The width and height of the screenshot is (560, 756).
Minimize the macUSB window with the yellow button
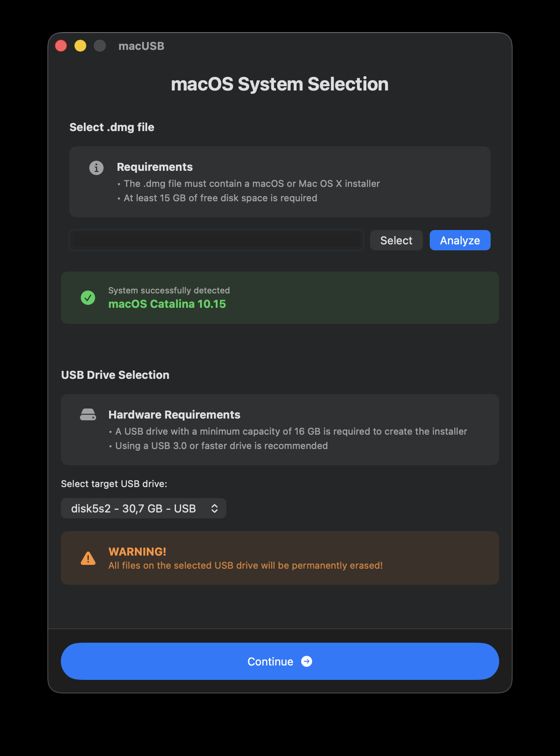(x=80, y=46)
